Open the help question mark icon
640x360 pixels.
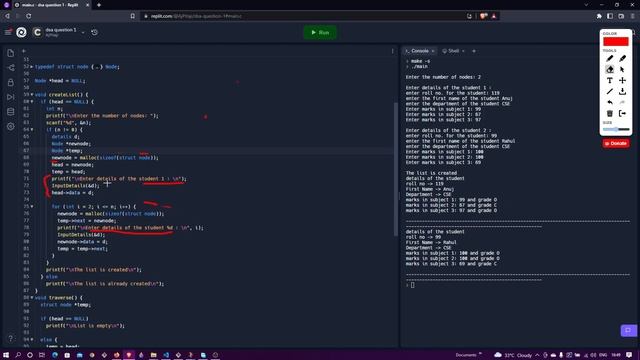tap(11, 338)
